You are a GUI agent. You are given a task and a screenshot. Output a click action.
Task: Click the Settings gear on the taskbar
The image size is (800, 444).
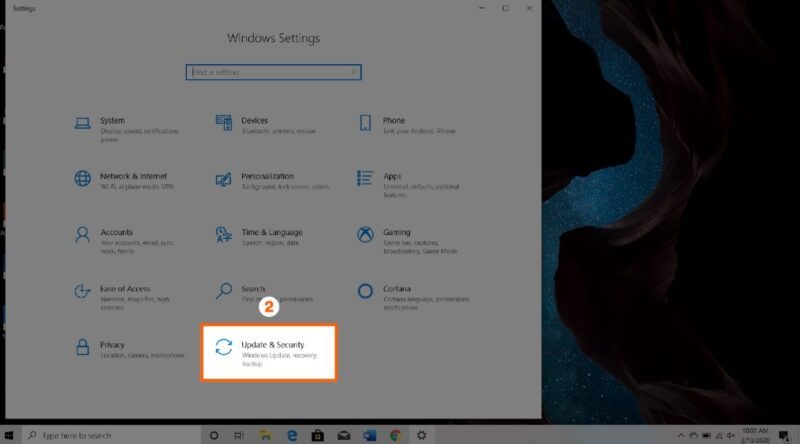coord(421,435)
